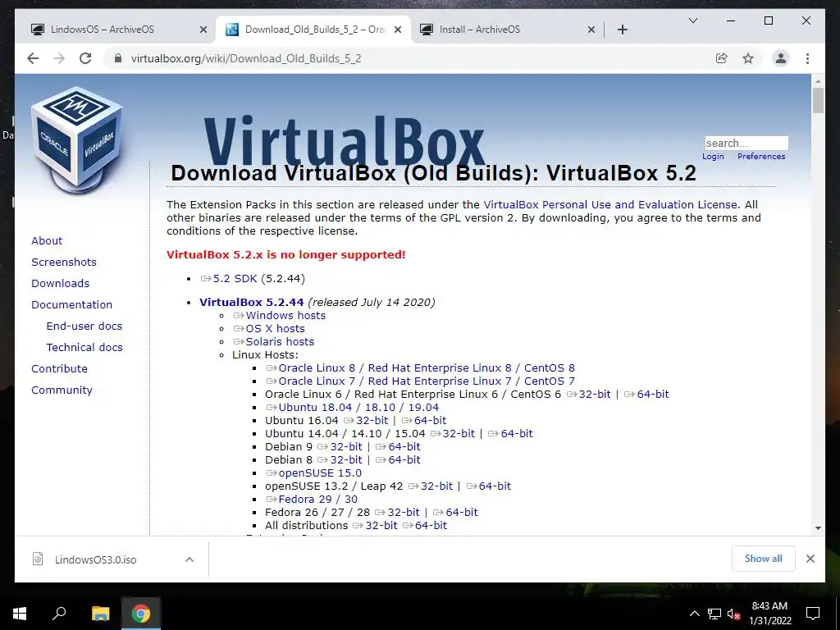This screenshot has width=840, height=630.
Task: Open Documentation in the sidebar
Action: (72, 305)
